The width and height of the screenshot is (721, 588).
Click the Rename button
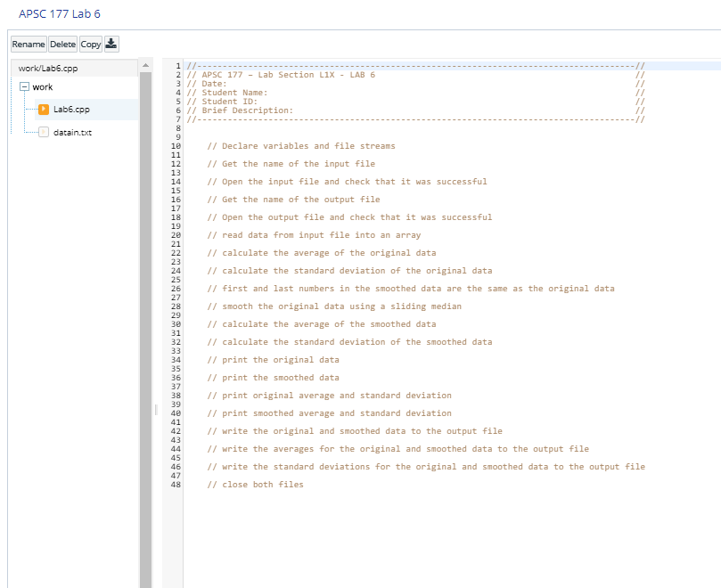tap(29, 45)
